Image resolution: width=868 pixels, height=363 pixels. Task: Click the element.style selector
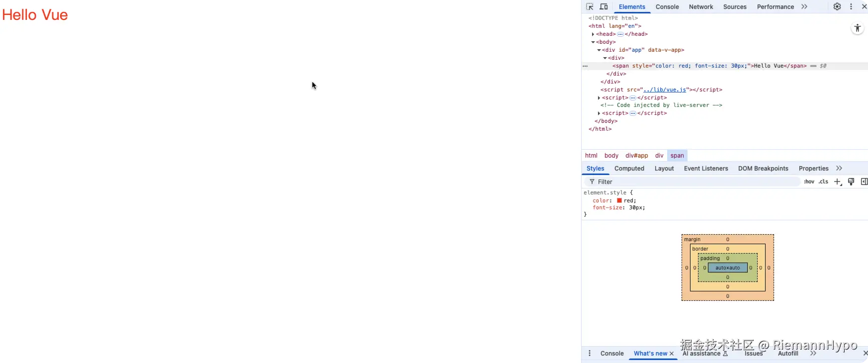(605, 192)
